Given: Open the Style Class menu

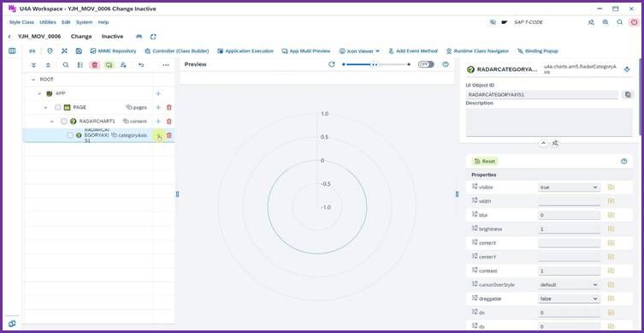Looking at the screenshot, I should 21,22.
